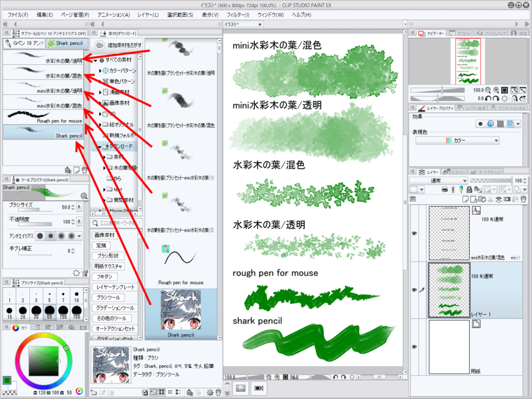Click zoom out icon in Navigator panel
The image size is (532, 399).
point(487,90)
